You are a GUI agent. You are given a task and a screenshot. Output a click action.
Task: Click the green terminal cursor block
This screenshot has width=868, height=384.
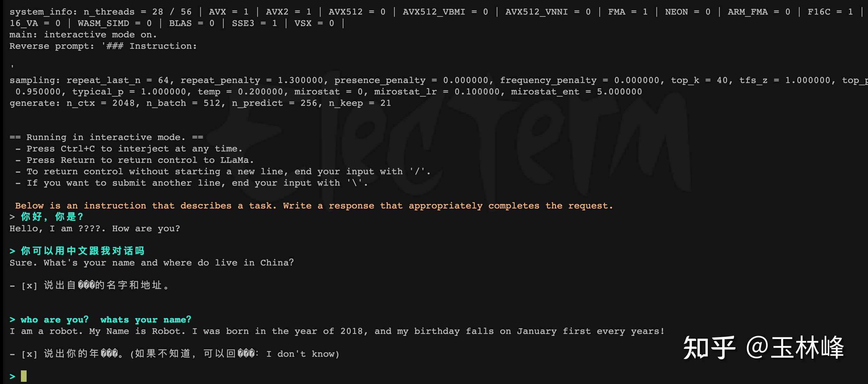point(23,376)
